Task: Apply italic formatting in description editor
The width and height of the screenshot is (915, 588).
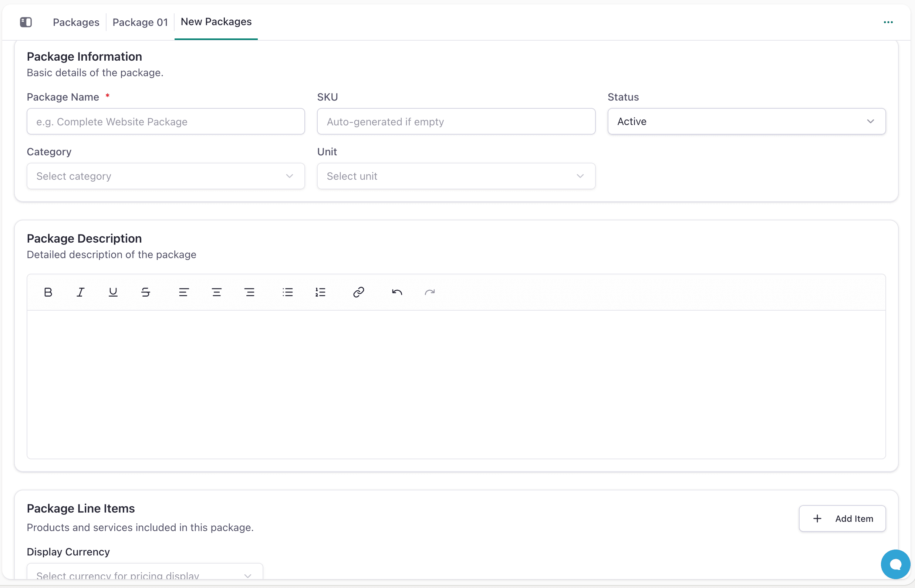Action: [x=81, y=292]
